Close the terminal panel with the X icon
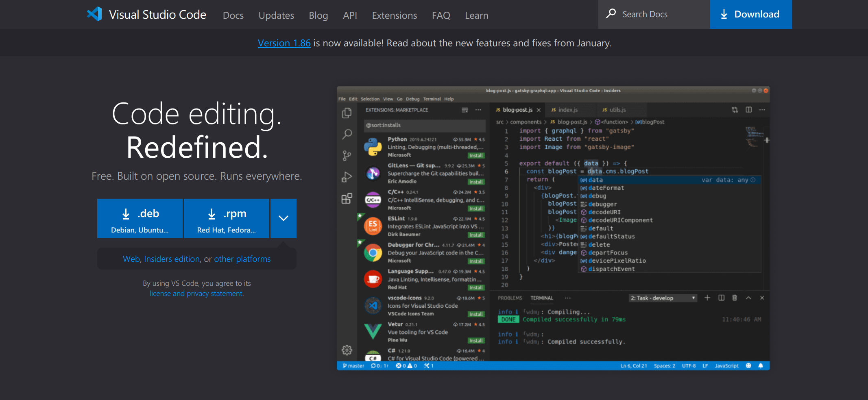 pyautogui.click(x=762, y=298)
